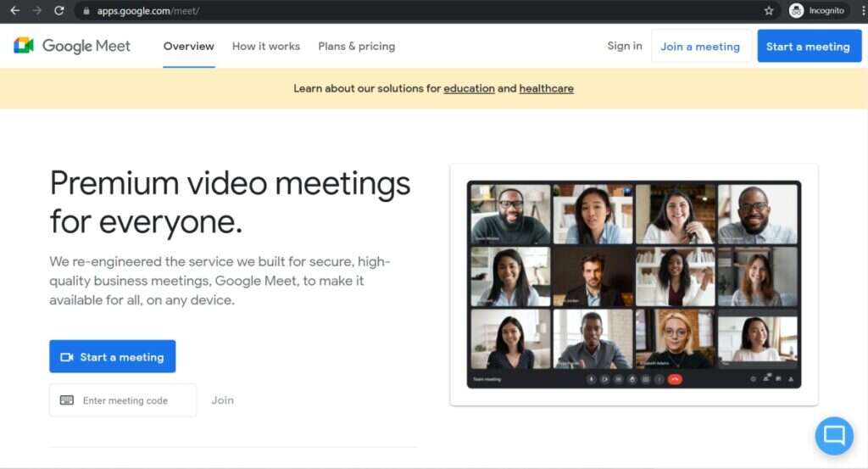Click the padlock icon in address bar
The width and height of the screenshot is (868, 469).
(86, 10)
